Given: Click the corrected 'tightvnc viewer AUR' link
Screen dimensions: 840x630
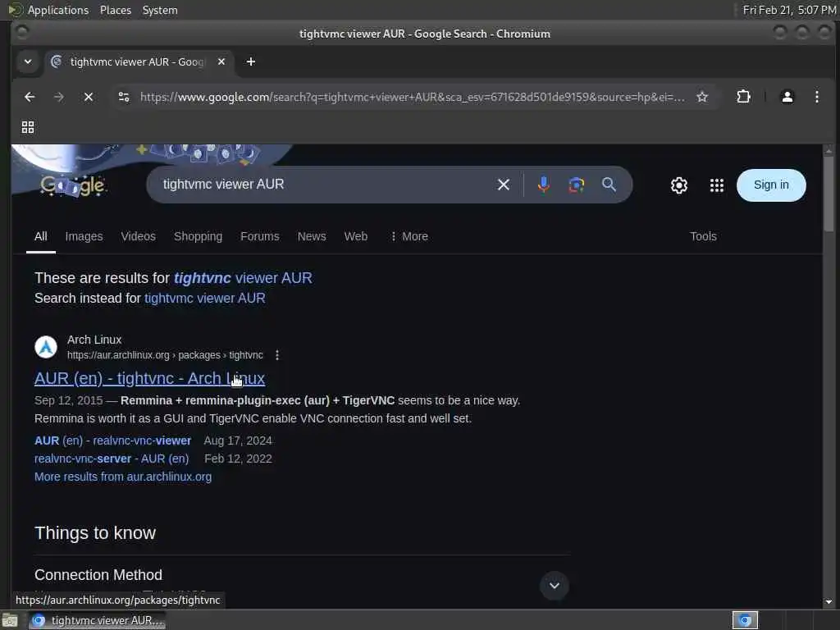Looking at the screenshot, I should click(x=243, y=278).
